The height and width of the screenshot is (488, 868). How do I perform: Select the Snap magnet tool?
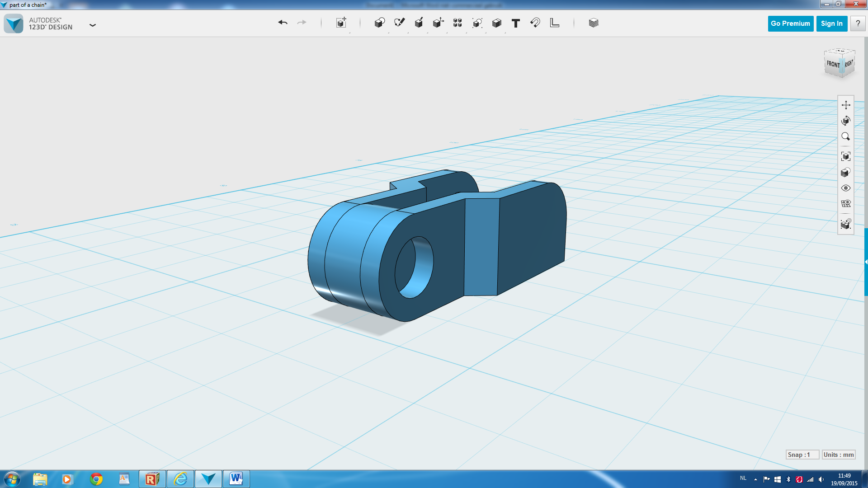point(535,23)
